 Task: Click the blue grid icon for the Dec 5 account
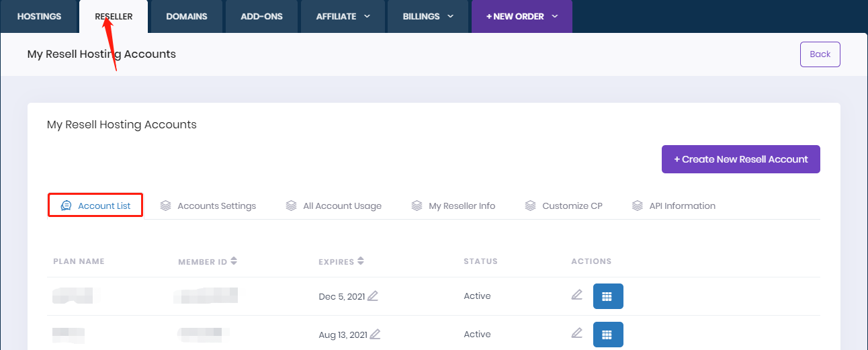click(x=607, y=296)
